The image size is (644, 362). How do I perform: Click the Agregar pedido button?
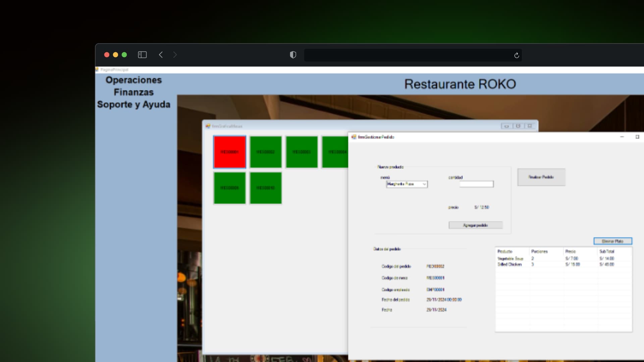coord(476,225)
